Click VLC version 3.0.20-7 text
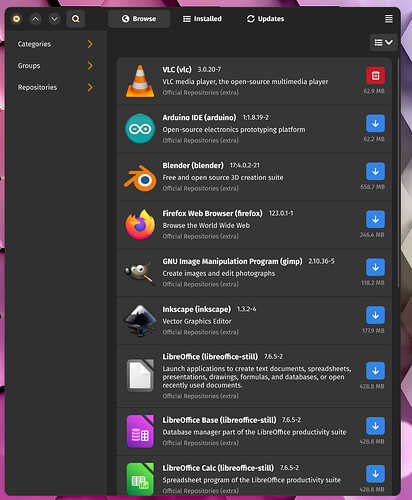 click(209, 69)
